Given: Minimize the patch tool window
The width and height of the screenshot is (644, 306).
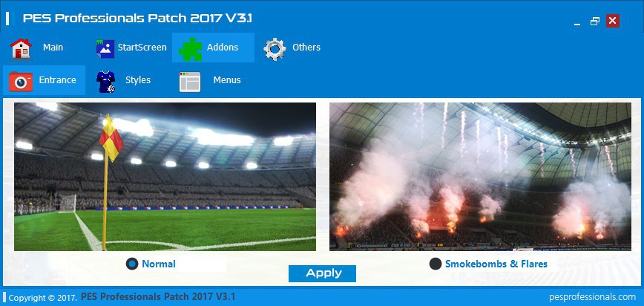Looking at the screenshot, I should click(x=577, y=22).
